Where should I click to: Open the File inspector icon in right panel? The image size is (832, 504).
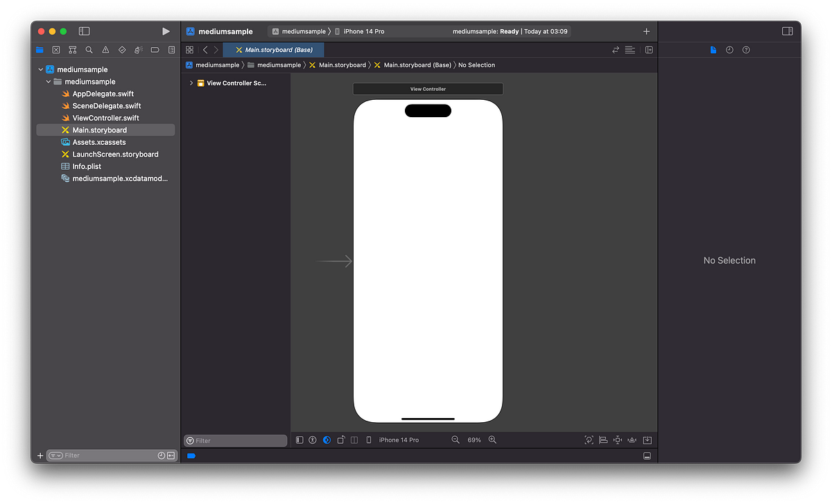coord(713,49)
